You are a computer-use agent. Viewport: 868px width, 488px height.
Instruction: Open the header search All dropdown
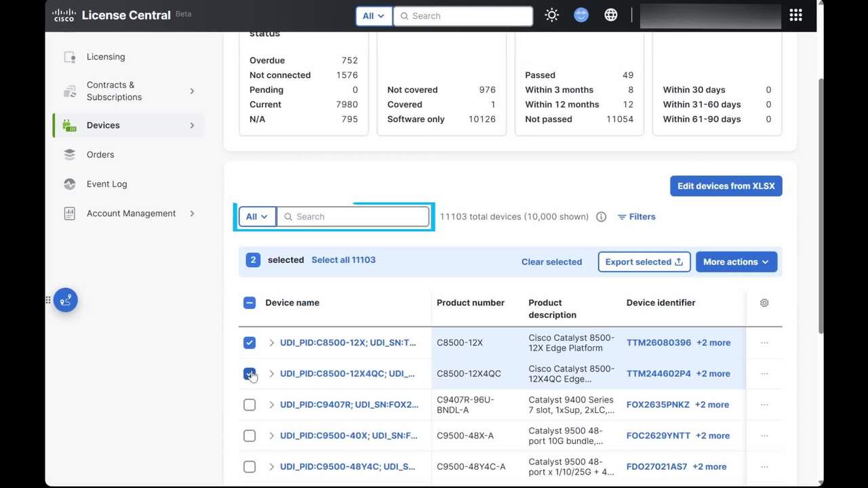click(x=374, y=16)
